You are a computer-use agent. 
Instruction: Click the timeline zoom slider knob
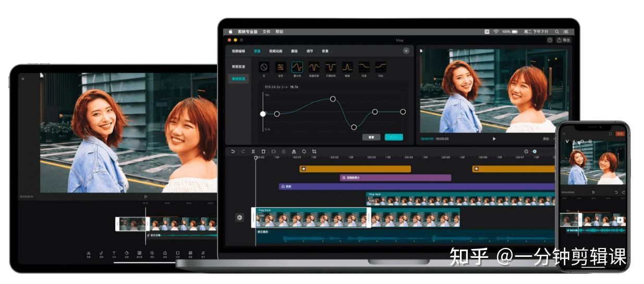(x=534, y=151)
